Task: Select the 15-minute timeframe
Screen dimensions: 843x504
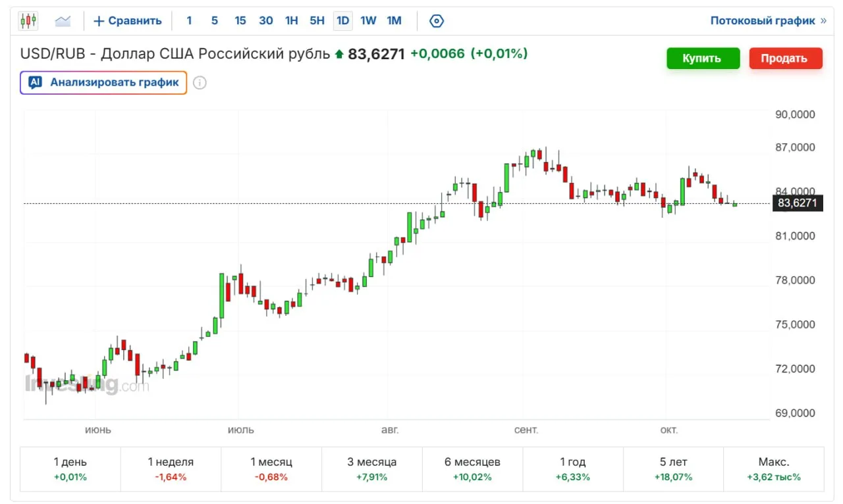Action: click(240, 21)
